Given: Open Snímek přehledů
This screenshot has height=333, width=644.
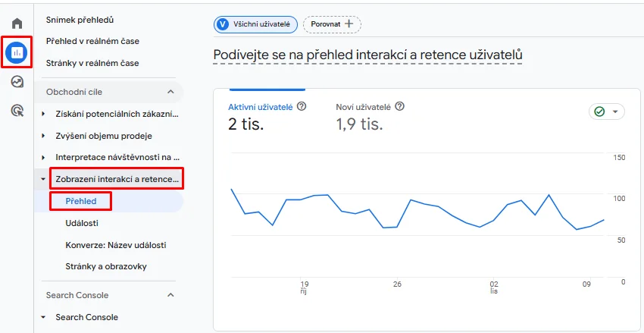Looking at the screenshot, I should [80, 20].
